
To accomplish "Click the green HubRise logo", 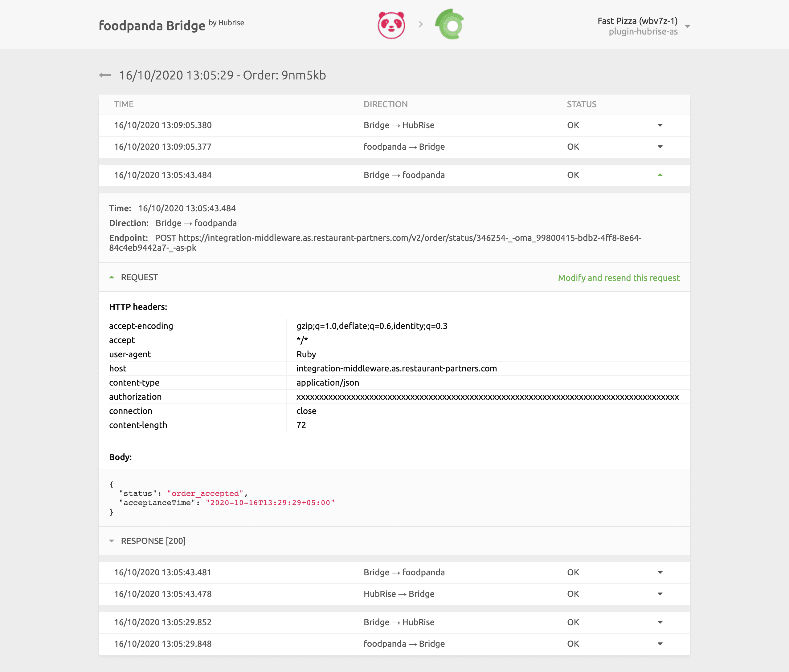I will pyautogui.click(x=449, y=24).
